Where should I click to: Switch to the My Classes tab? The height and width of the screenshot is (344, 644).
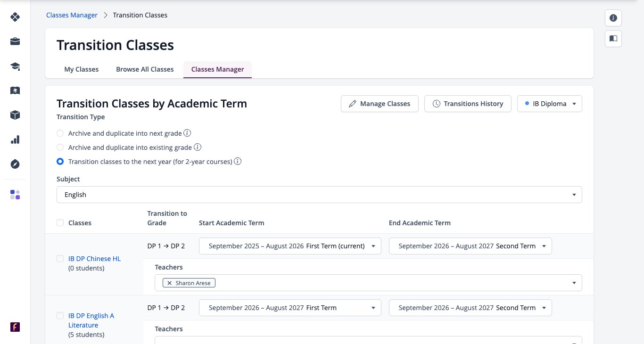click(x=82, y=69)
